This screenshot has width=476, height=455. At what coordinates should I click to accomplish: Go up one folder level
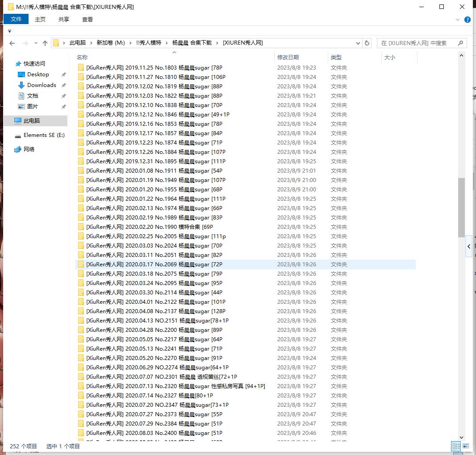click(45, 43)
